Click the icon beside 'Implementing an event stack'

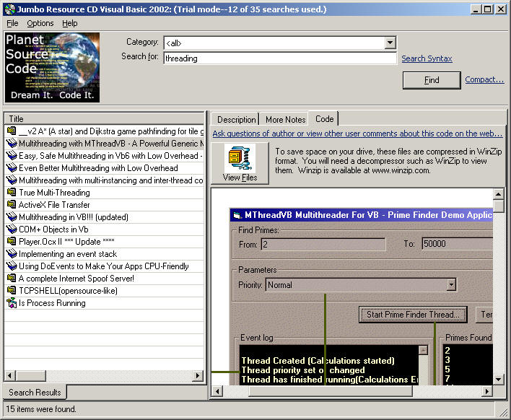point(12,254)
